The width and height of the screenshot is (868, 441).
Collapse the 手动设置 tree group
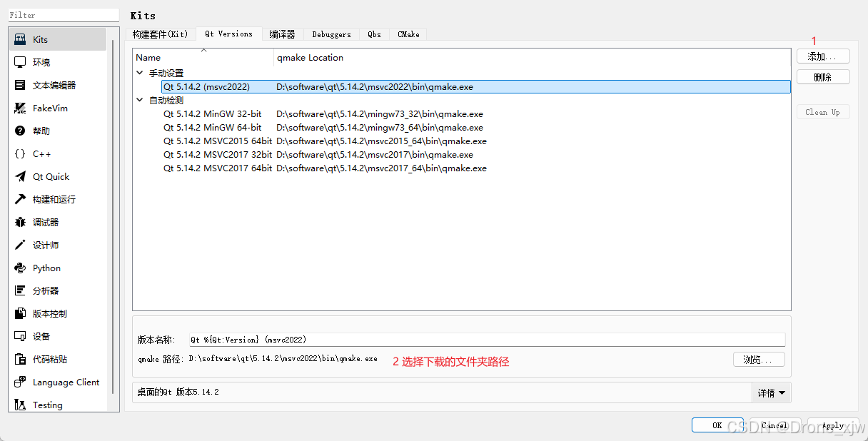[140, 73]
